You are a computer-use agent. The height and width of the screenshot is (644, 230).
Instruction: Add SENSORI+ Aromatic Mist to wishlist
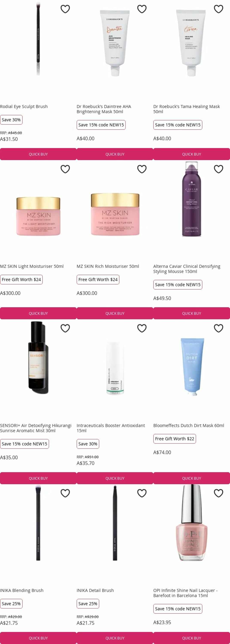tap(65, 328)
